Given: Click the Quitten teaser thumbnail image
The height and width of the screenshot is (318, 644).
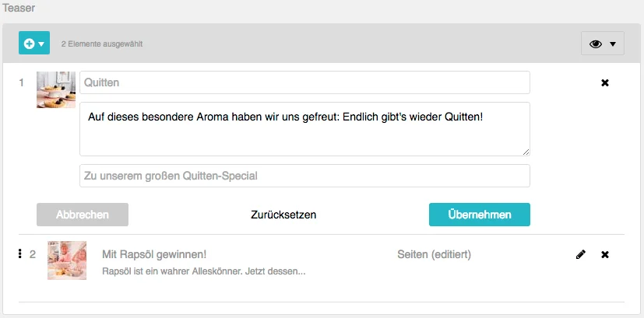Looking at the screenshot, I should (x=56, y=89).
